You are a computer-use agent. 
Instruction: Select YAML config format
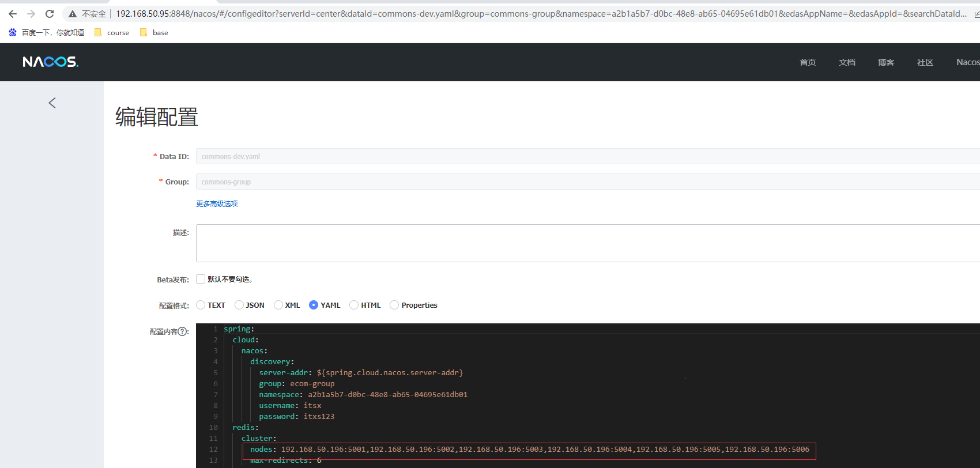click(x=314, y=305)
